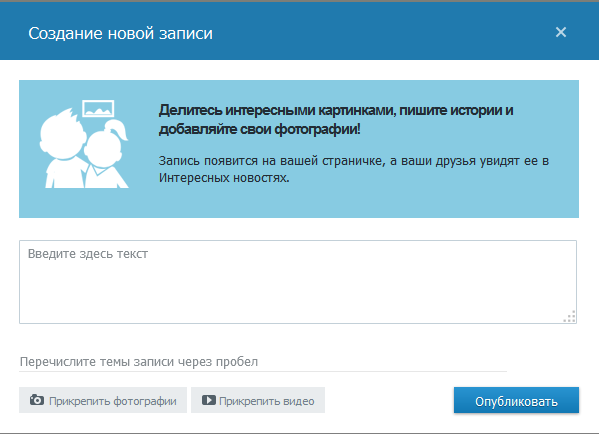Screen dimensions: 599x434
Task: Click the Интересных новостях text
Action: 224,178
